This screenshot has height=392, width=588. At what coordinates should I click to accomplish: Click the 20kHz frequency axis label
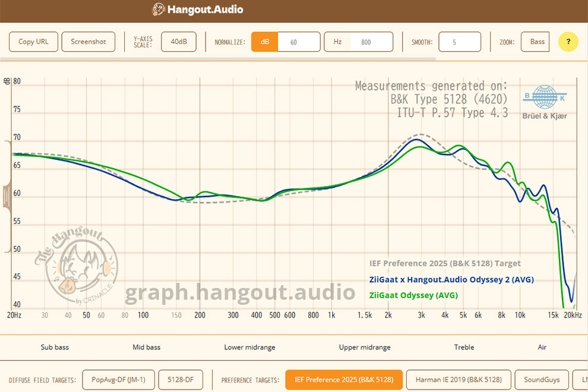(573, 315)
